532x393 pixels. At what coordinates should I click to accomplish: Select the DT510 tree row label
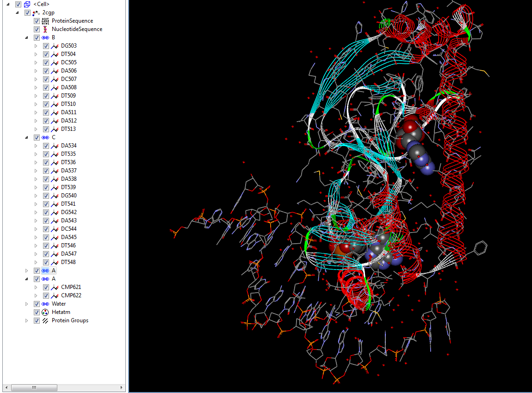[x=68, y=104]
